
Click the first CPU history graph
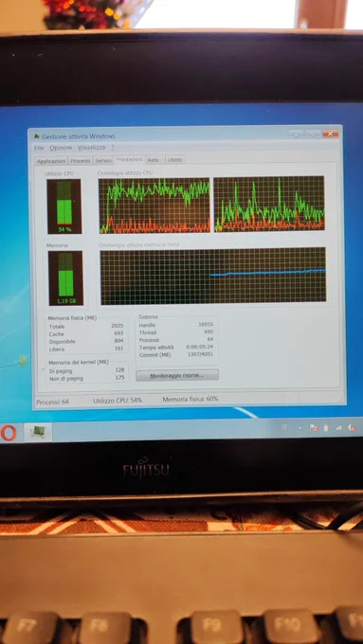pyautogui.click(x=154, y=206)
